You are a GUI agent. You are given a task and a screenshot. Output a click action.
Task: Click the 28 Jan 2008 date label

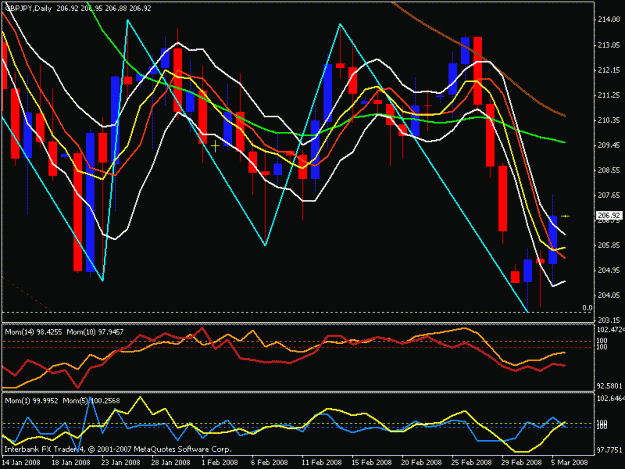tap(171, 462)
